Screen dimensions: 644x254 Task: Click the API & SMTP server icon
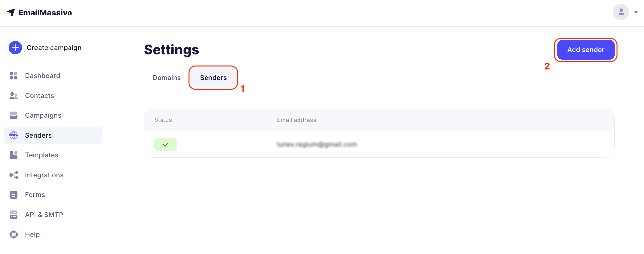coord(14,215)
